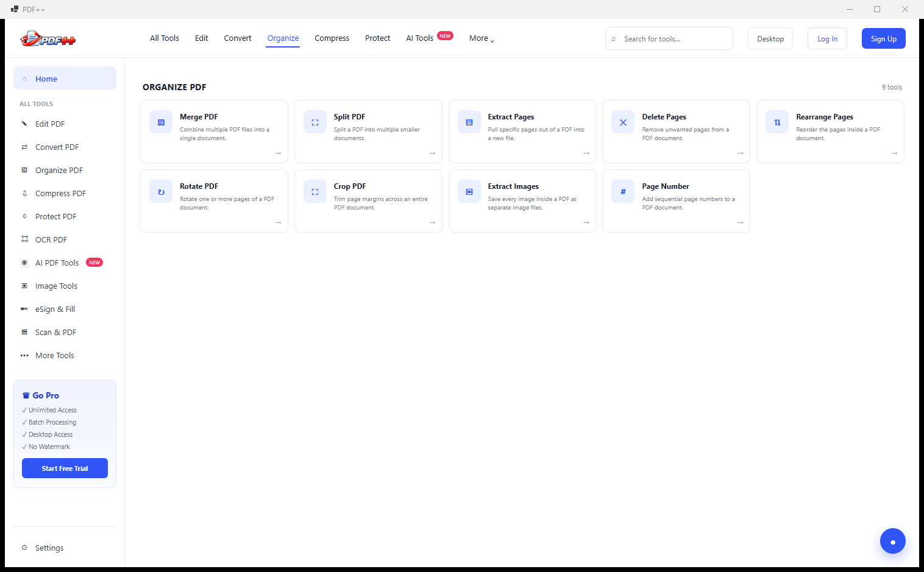This screenshot has width=924, height=572.
Task: Click the arrow on Page Number card
Action: (741, 223)
